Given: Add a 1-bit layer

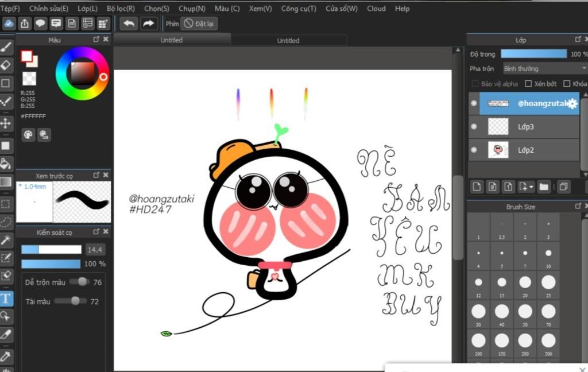Looking at the screenshot, I should (508, 187).
